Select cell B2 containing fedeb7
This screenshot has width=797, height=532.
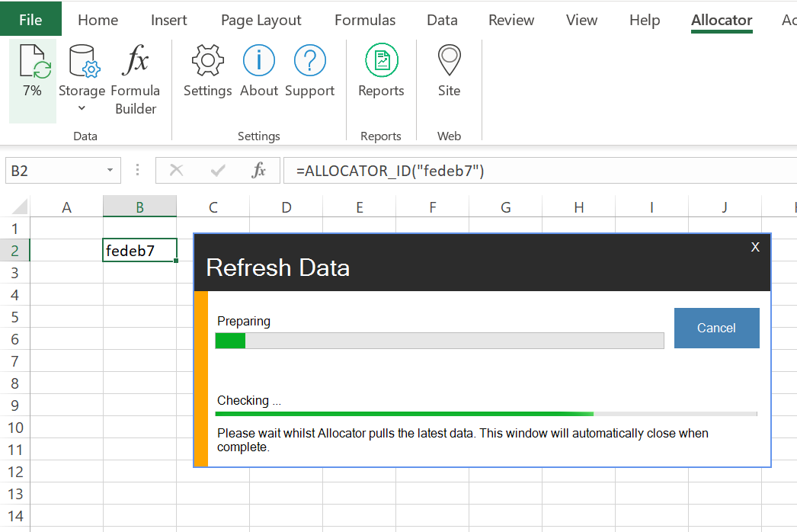[x=139, y=251]
